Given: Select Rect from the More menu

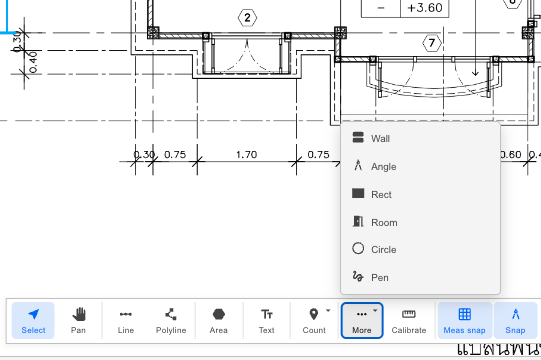Looking at the screenshot, I should (420, 194).
